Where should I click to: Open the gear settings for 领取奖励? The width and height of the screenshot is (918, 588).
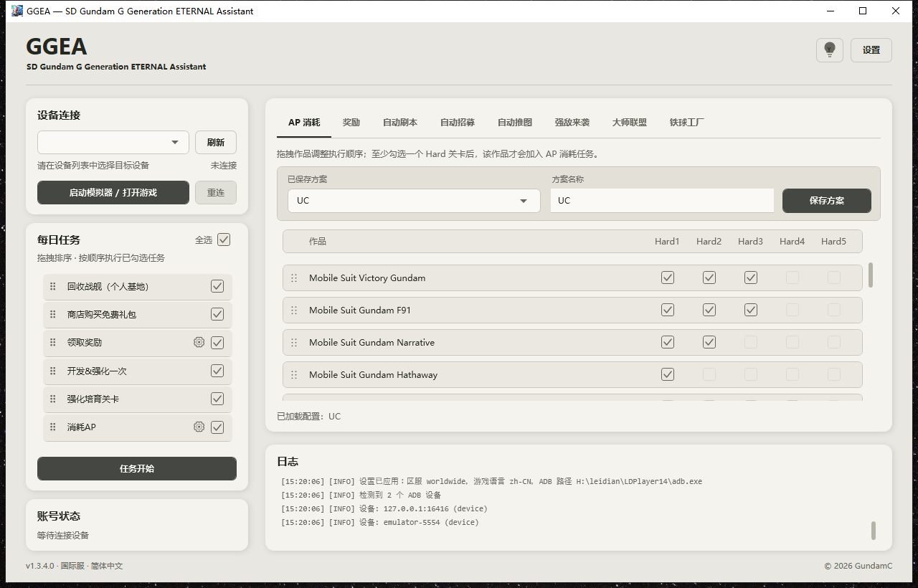(x=199, y=343)
